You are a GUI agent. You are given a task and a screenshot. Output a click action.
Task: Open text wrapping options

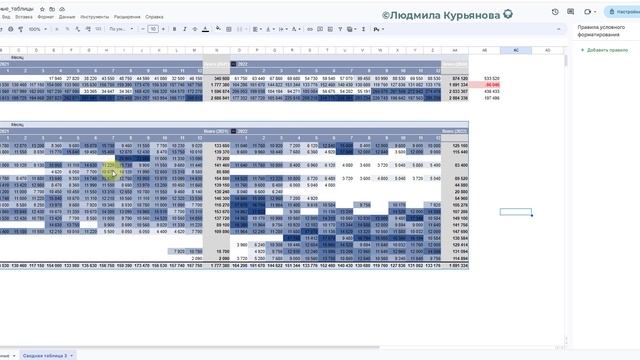click(x=282, y=29)
